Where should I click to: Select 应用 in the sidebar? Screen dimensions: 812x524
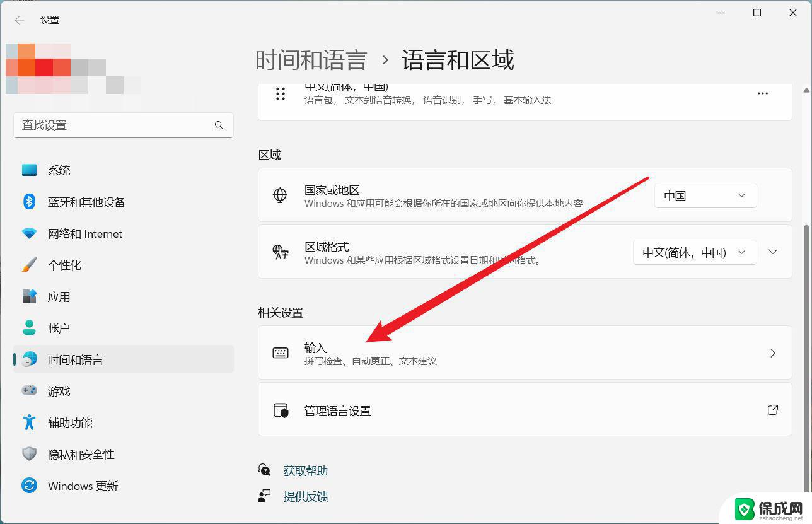coord(124,296)
